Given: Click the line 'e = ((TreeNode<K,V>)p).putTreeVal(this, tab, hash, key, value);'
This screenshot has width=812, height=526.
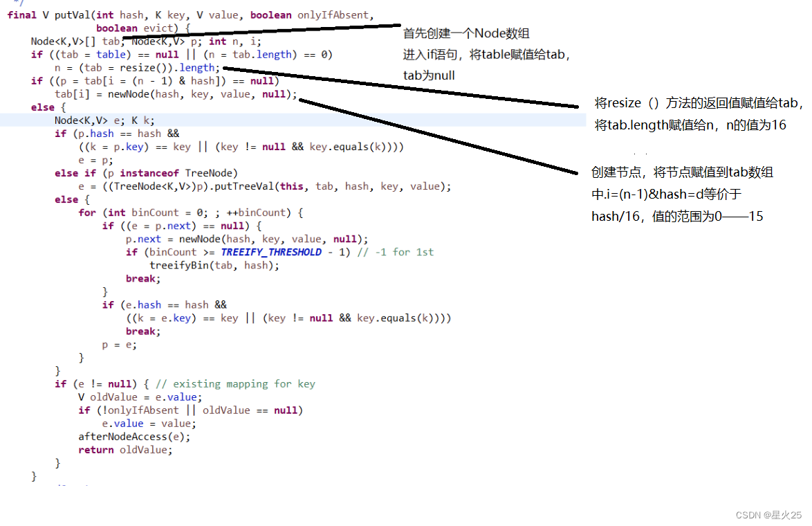Looking at the screenshot, I should [265, 186].
